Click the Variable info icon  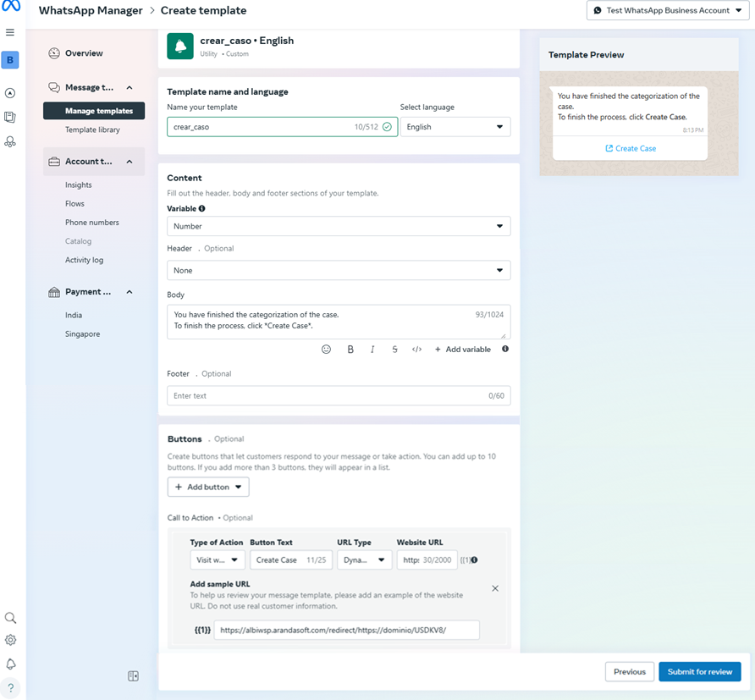pos(201,208)
